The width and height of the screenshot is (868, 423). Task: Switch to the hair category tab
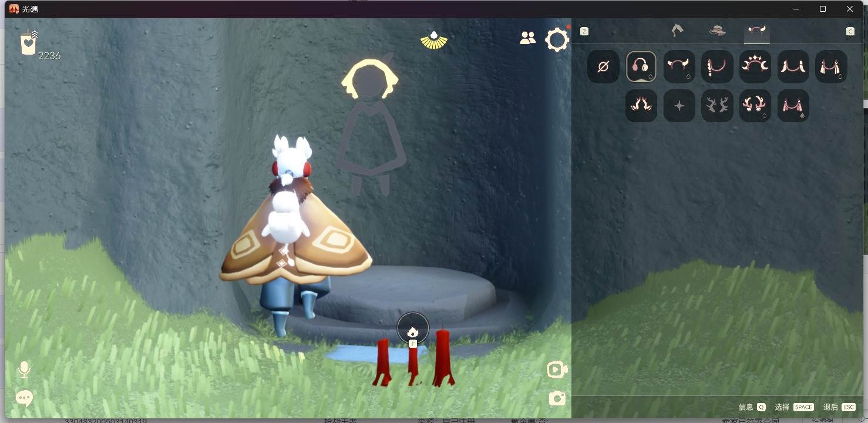(x=678, y=31)
